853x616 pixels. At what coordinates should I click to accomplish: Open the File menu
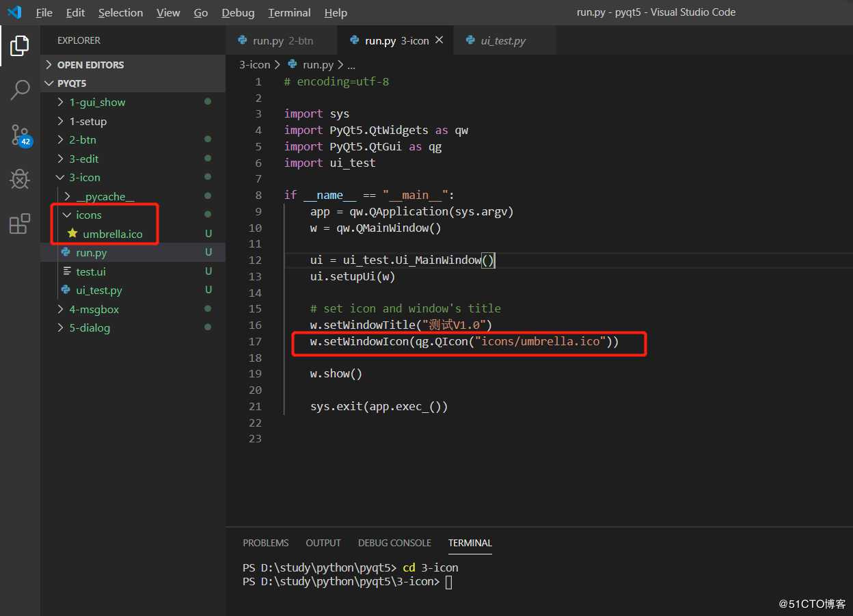(44, 12)
